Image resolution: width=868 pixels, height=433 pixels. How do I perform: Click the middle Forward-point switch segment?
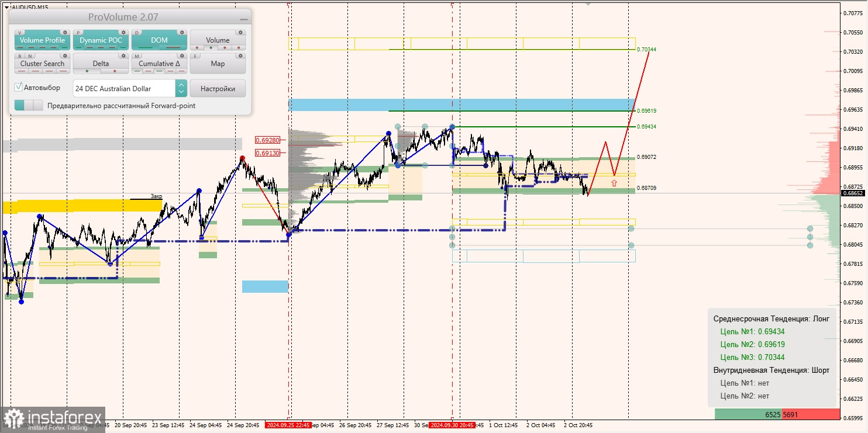[29, 105]
